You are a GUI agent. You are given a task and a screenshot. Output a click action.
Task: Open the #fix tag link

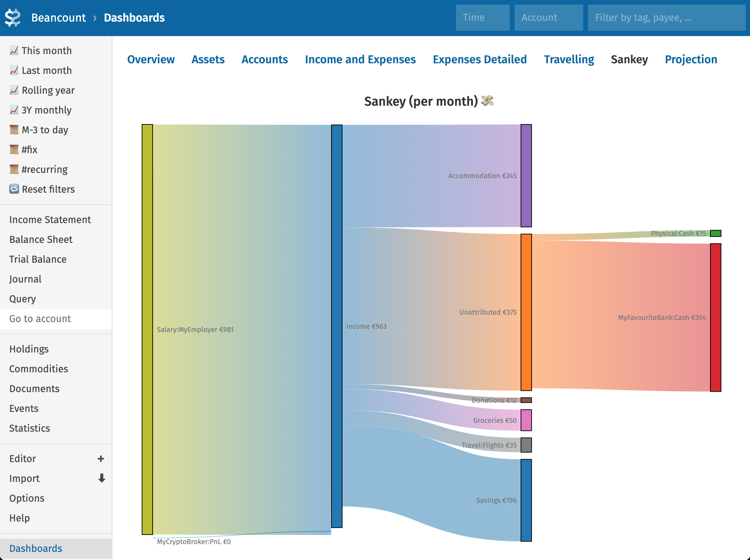29,150
